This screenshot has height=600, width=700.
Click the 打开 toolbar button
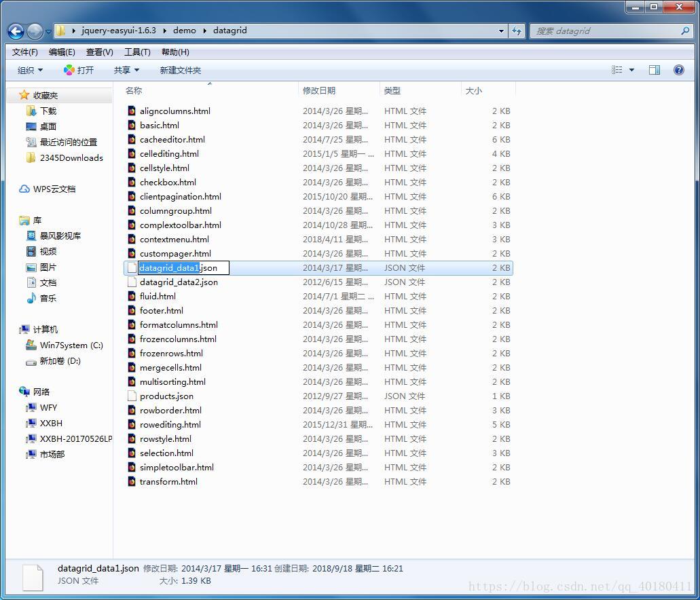[x=79, y=70]
